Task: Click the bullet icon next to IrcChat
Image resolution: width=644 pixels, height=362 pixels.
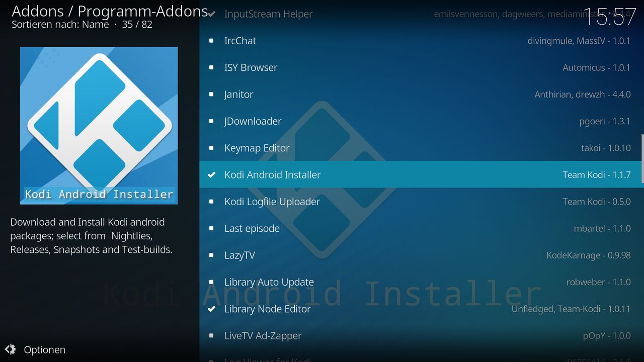Action: (211, 41)
